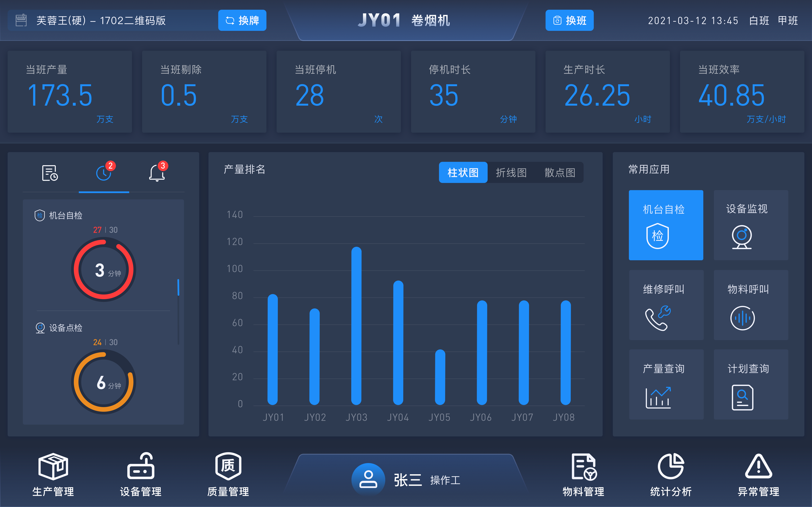Click the clock timer tab icon
The image size is (812, 507).
coord(104,173)
